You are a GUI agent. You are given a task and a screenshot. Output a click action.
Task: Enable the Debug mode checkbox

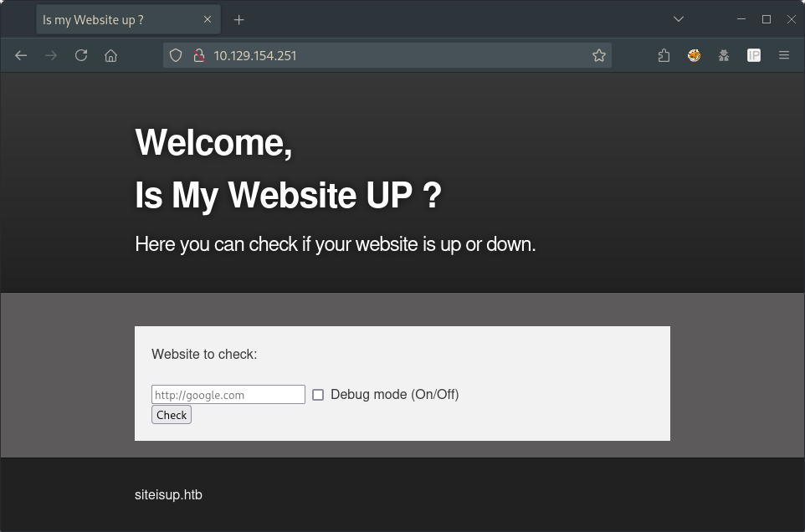[x=318, y=395]
